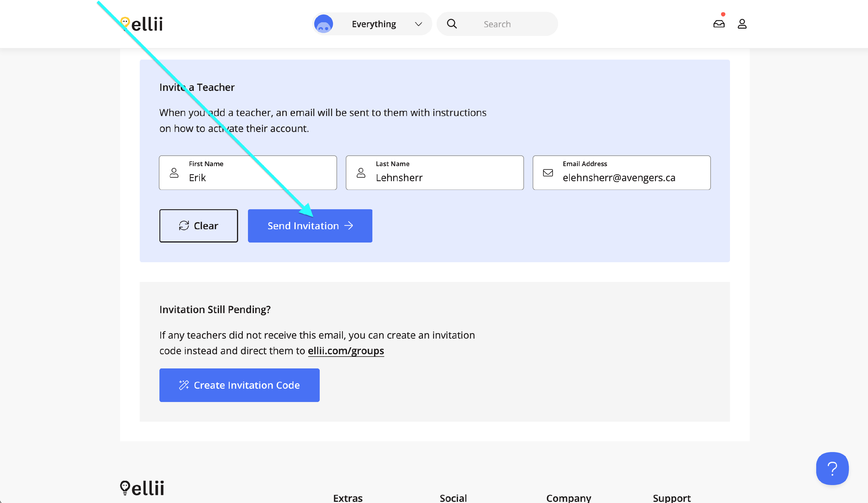Click the search magnifier icon
Viewport: 868px width, 503px height.
coord(452,24)
